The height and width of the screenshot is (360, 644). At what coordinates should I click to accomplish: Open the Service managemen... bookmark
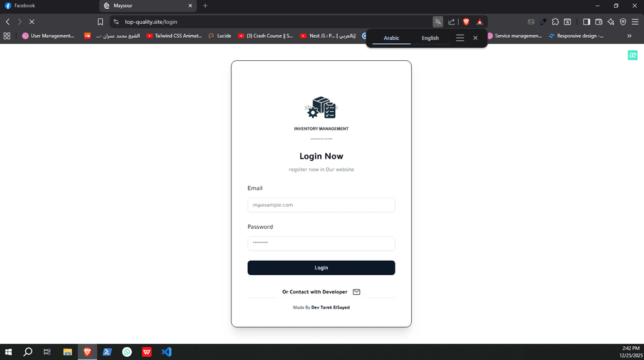[514, 36]
